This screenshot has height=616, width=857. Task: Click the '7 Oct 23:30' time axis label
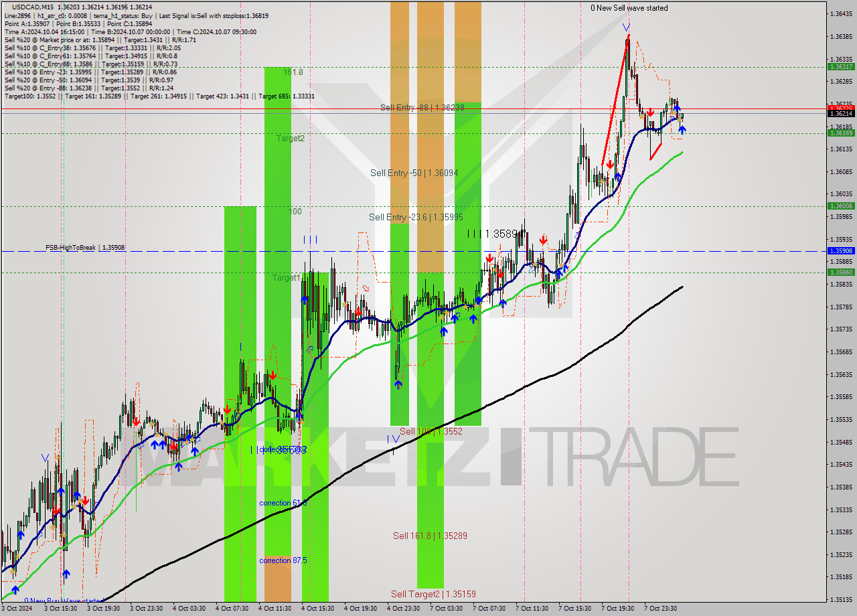660,609
